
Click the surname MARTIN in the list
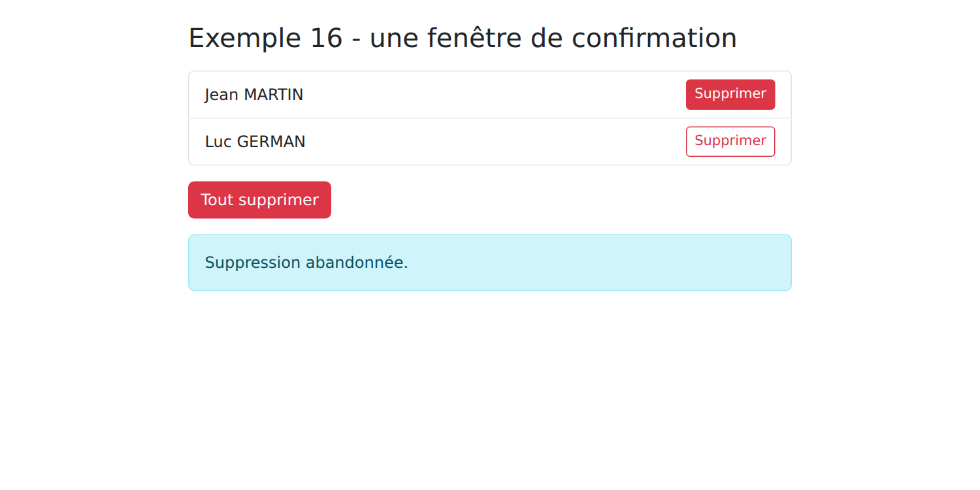coord(273,95)
